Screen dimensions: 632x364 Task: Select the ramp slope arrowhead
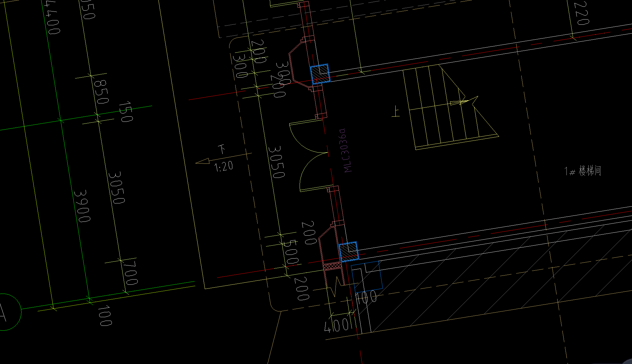(x=203, y=161)
